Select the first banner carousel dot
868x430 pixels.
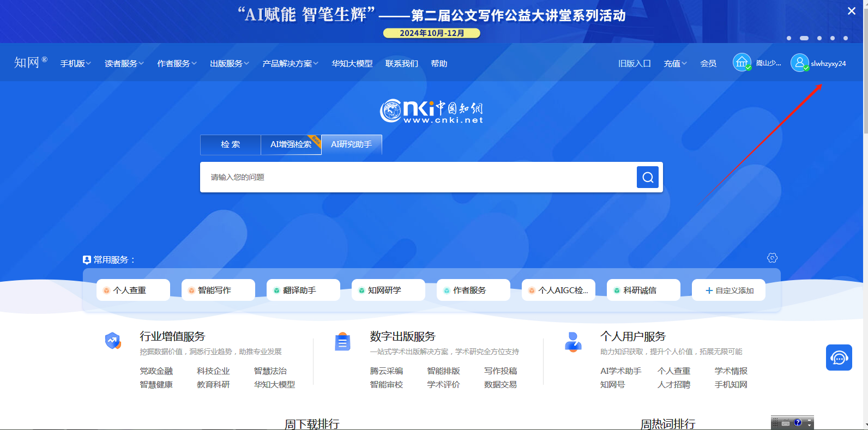(x=789, y=38)
